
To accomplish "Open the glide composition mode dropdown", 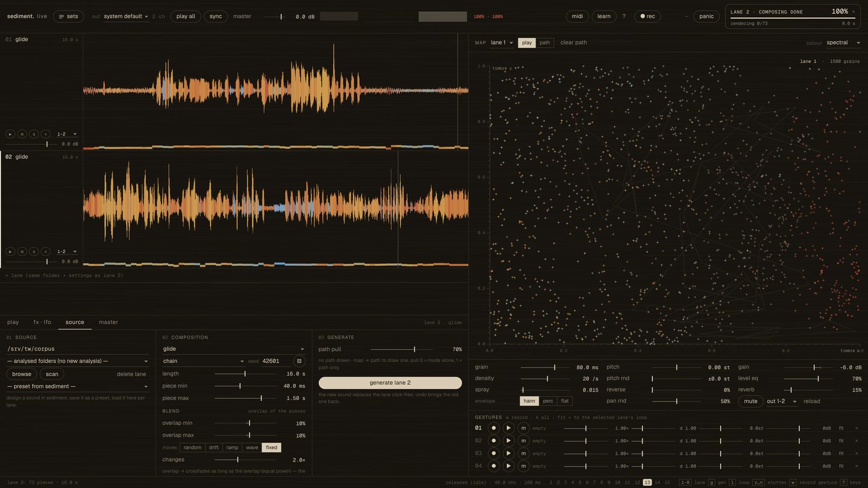I will pyautogui.click(x=234, y=349).
